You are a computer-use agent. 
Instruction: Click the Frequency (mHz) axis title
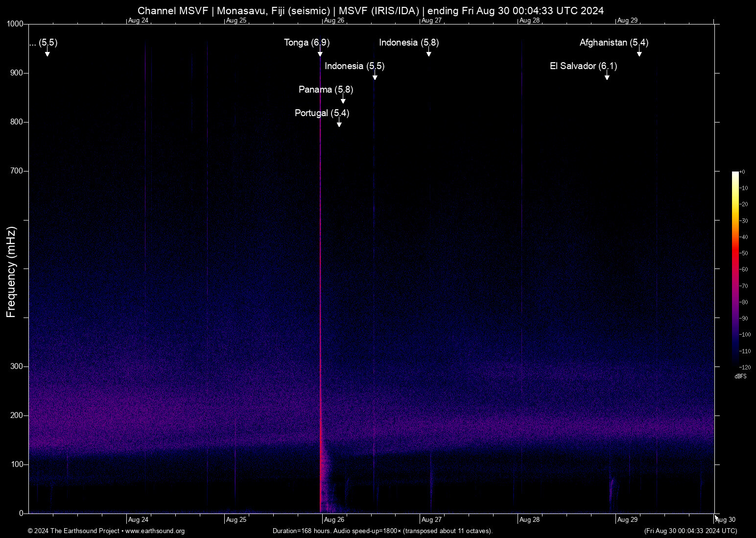(x=11, y=272)
